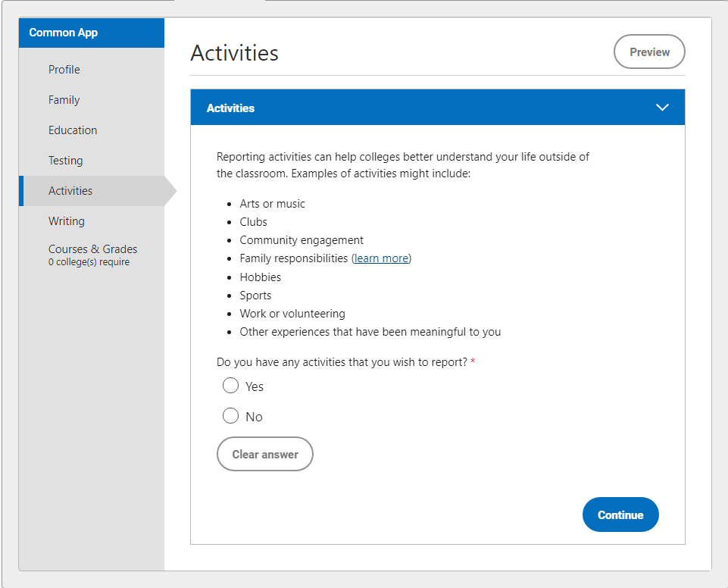Viewport: 728px width, 588px height.
Task: Follow the learn more link
Action: coord(381,258)
